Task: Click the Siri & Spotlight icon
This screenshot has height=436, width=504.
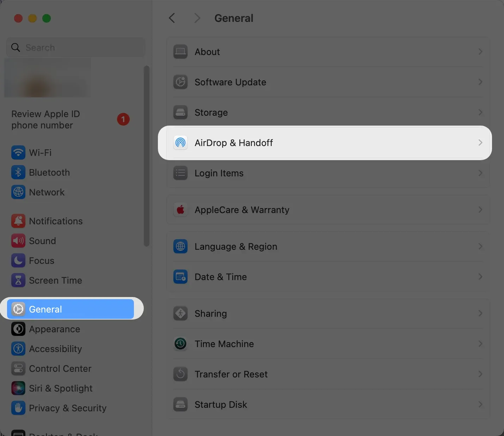Action: [x=18, y=388]
